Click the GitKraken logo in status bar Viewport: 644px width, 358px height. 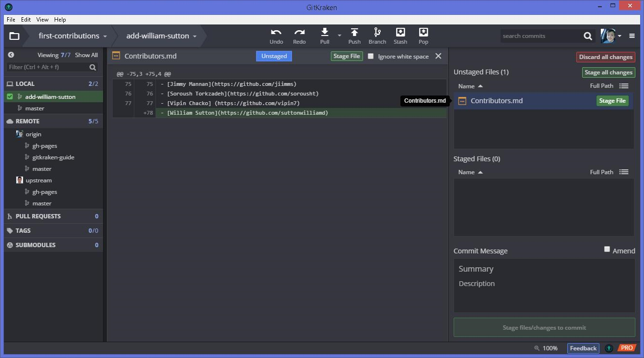pos(609,348)
